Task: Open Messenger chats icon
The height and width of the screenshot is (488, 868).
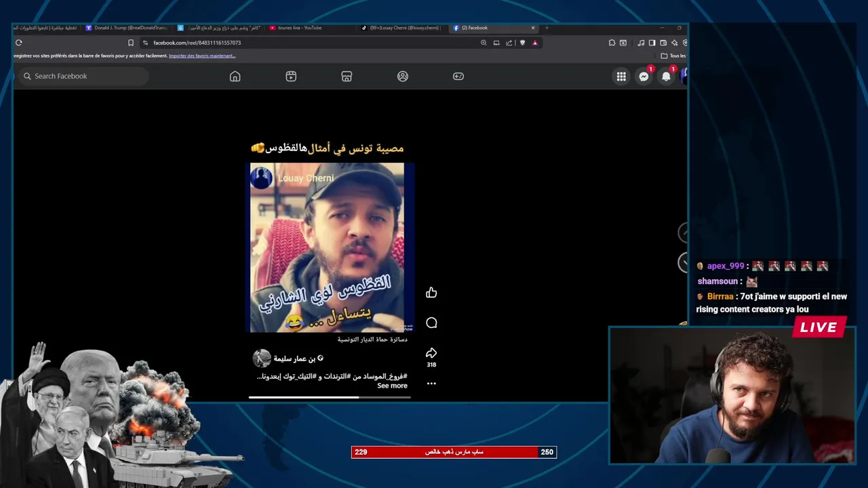Action: [x=644, y=77]
